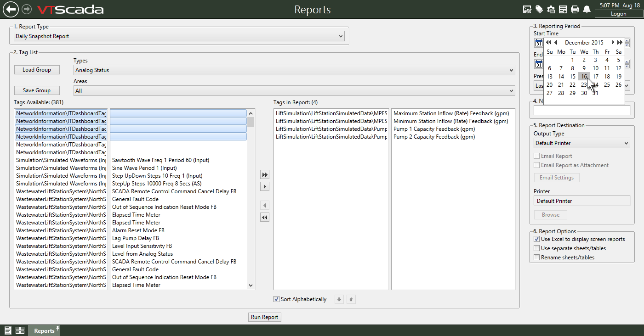Click the back navigation arrow
Viewport: 644px width, 336px height.
pyautogui.click(x=11, y=9)
